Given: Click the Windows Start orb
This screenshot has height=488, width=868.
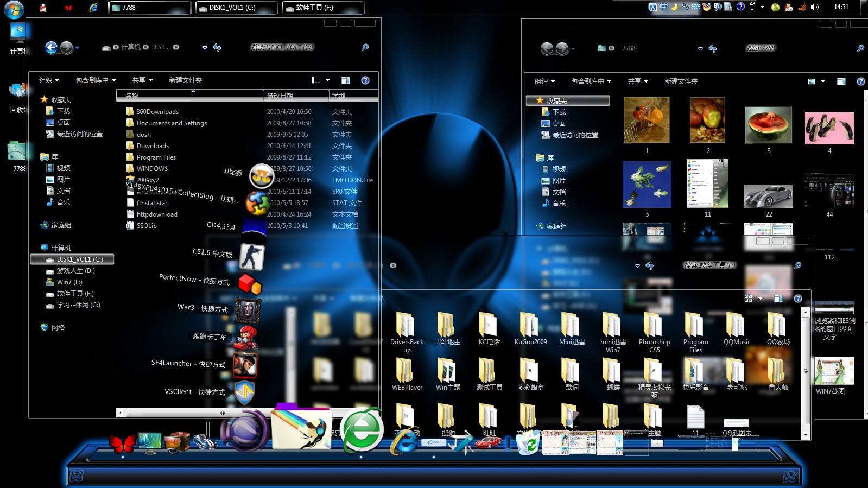Looking at the screenshot, I should coord(14,9).
